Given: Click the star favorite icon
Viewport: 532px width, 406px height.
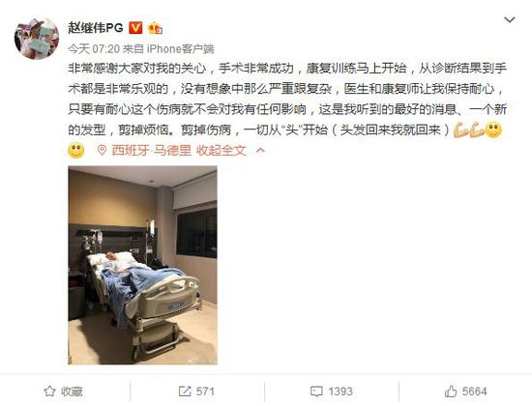Looking at the screenshot, I should pyautogui.click(x=49, y=391).
